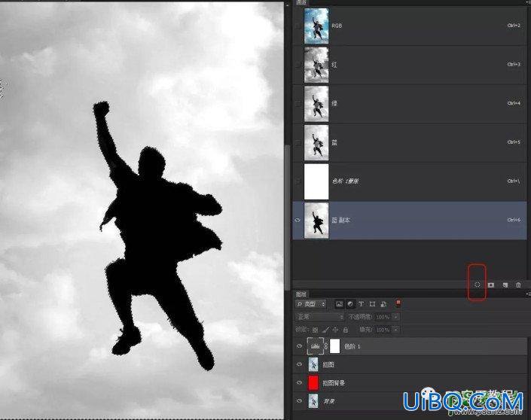Lock image pixels brush icon
Image resolution: width=531 pixels, height=420 pixels.
[325, 329]
